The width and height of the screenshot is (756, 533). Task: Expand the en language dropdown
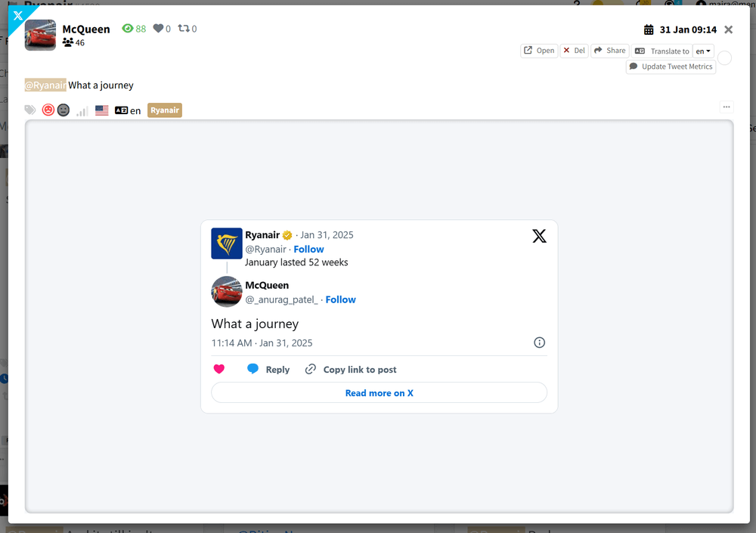[703, 51]
